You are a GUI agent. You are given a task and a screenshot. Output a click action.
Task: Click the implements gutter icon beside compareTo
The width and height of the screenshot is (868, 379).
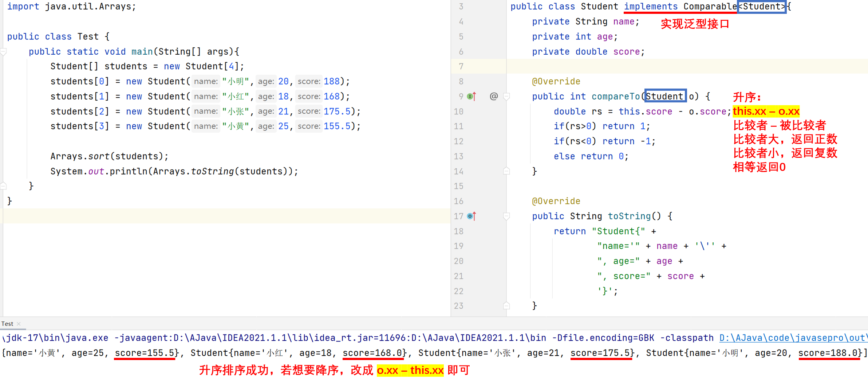[472, 97]
